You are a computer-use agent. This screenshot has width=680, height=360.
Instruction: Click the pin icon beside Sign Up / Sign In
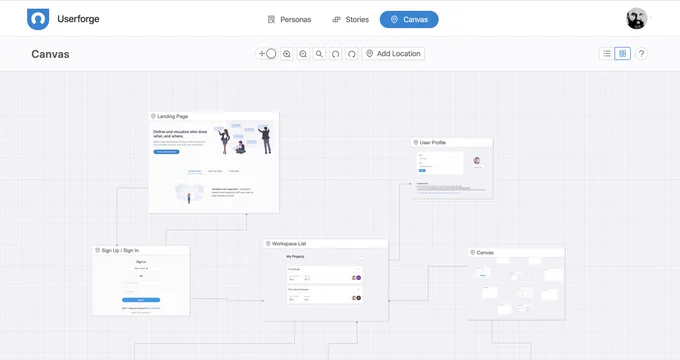pyautogui.click(x=97, y=250)
